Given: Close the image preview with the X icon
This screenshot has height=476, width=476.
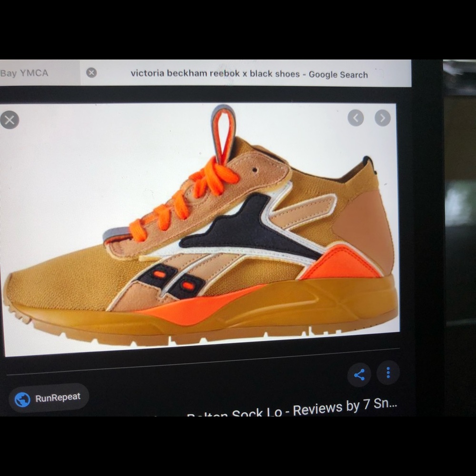Looking at the screenshot, I should point(10,120).
